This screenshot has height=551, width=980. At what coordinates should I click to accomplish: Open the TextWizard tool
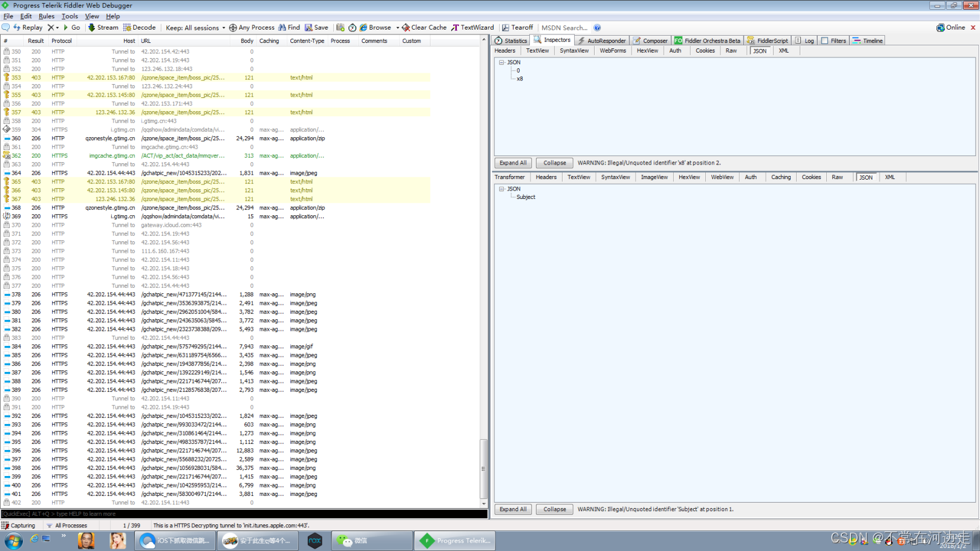pos(472,28)
